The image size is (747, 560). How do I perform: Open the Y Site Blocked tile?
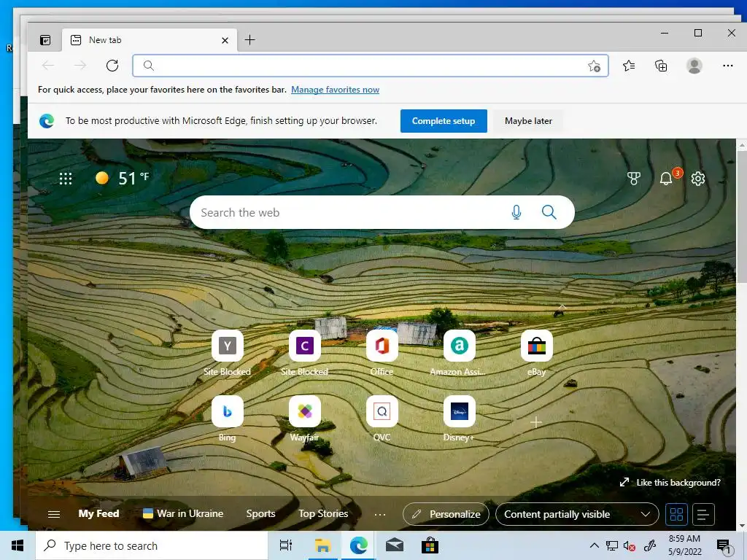(228, 353)
